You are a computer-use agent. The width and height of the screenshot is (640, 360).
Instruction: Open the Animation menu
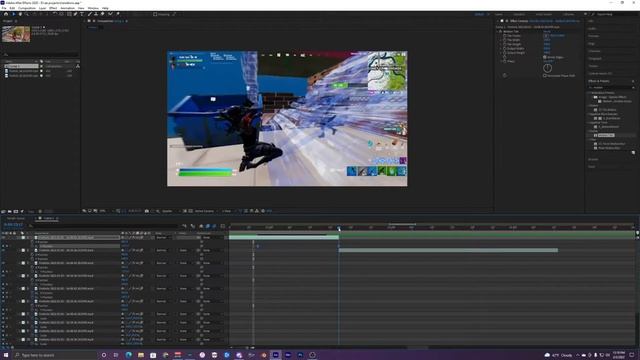click(67, 8)
